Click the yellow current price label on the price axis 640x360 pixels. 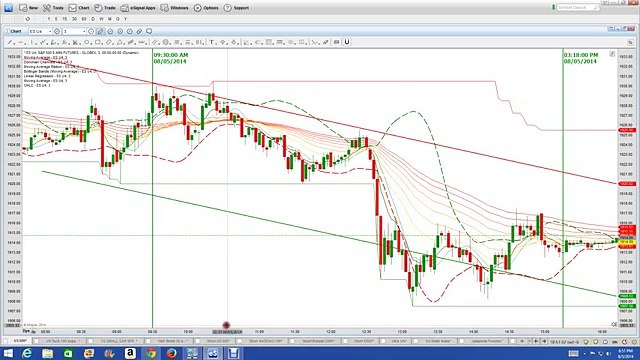click(x=626, y=242)
